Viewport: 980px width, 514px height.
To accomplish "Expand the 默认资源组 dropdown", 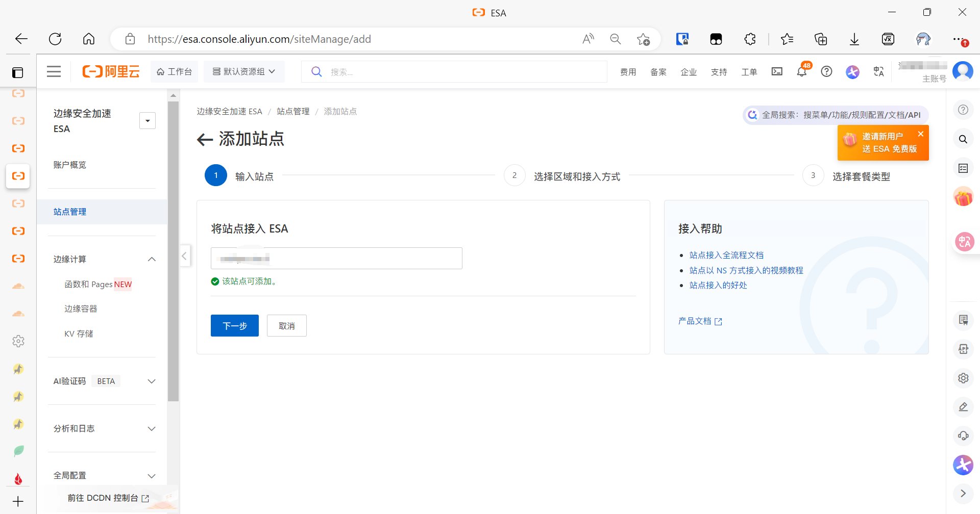I will [244, 72].
